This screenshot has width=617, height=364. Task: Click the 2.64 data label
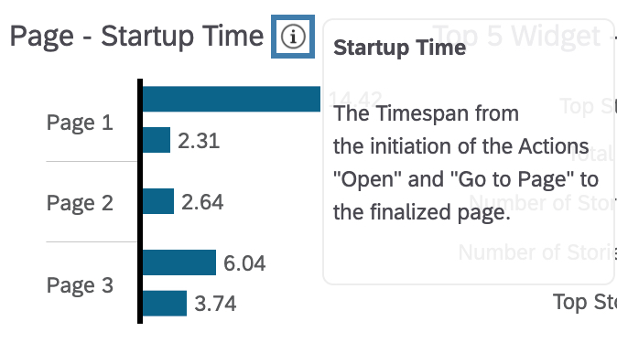click(x=202, y=202)
